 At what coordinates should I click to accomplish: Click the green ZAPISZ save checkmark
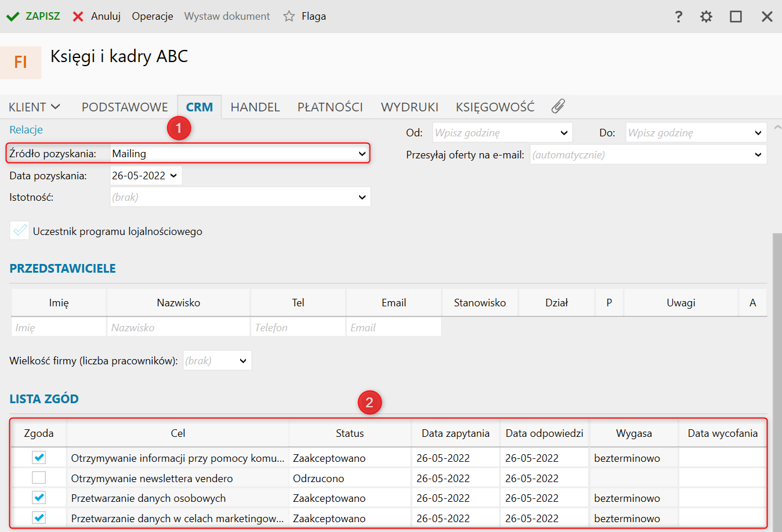click(x=13, y=16)
